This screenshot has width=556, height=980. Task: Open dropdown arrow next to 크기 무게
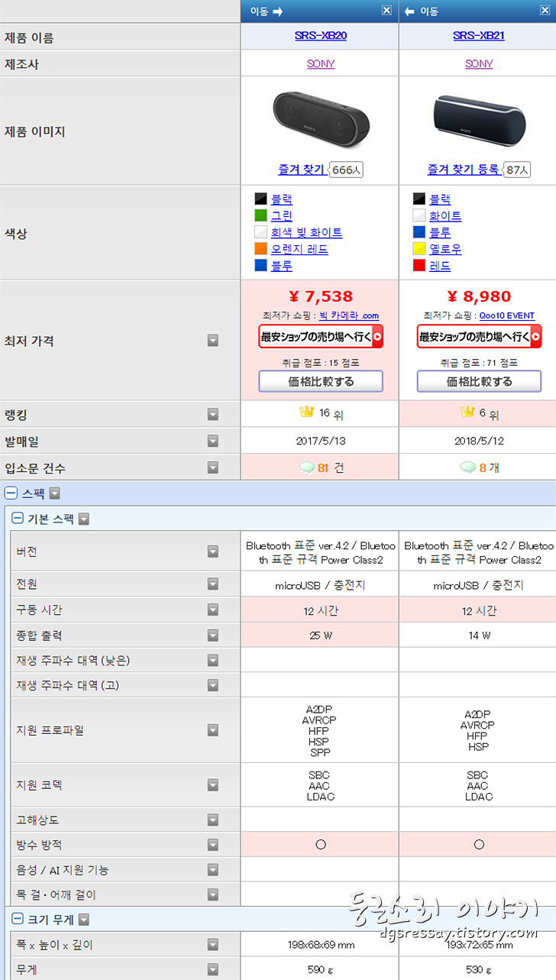pyautogui.click(x=84, y=920)
